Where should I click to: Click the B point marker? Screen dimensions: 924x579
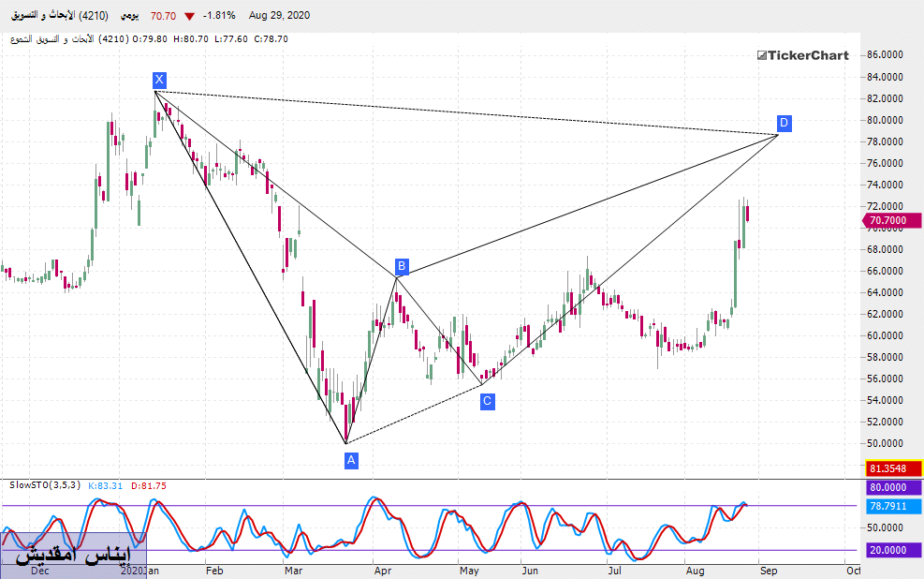pyautogui.click(x=401, y=267)
